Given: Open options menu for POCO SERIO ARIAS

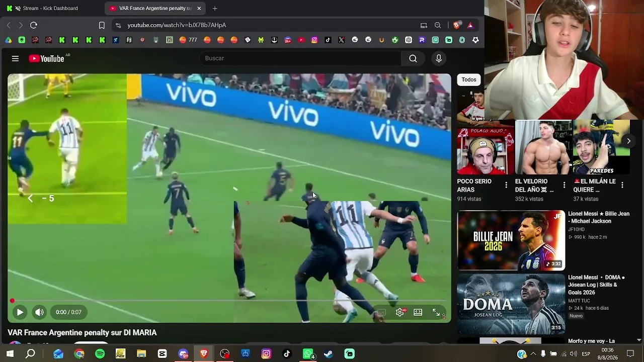Looking at the screenshot, I should (x=506, y=186).
